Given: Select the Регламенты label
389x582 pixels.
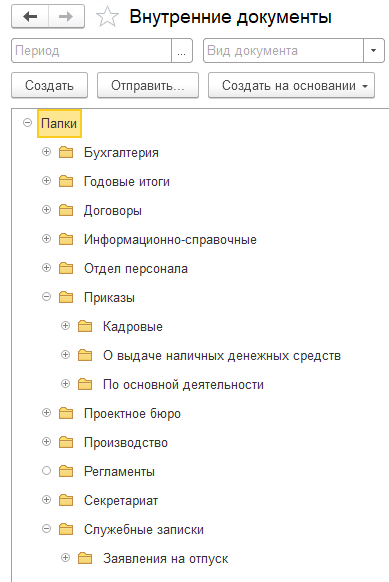Looking at the screenshot, I should (119, 472).
